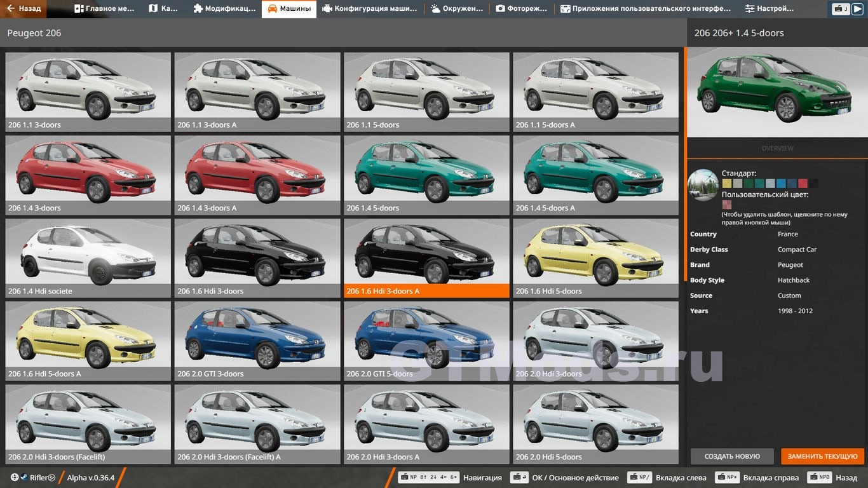Pick the dark blue standard color swatch
Image resolution: width=868 pixels, height=488 pixels.
[x=792, y=184]
